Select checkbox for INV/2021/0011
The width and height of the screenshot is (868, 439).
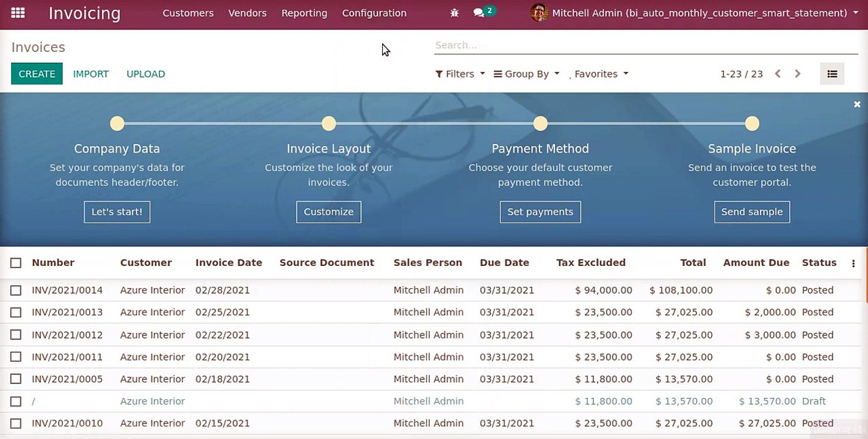point(16,357)
